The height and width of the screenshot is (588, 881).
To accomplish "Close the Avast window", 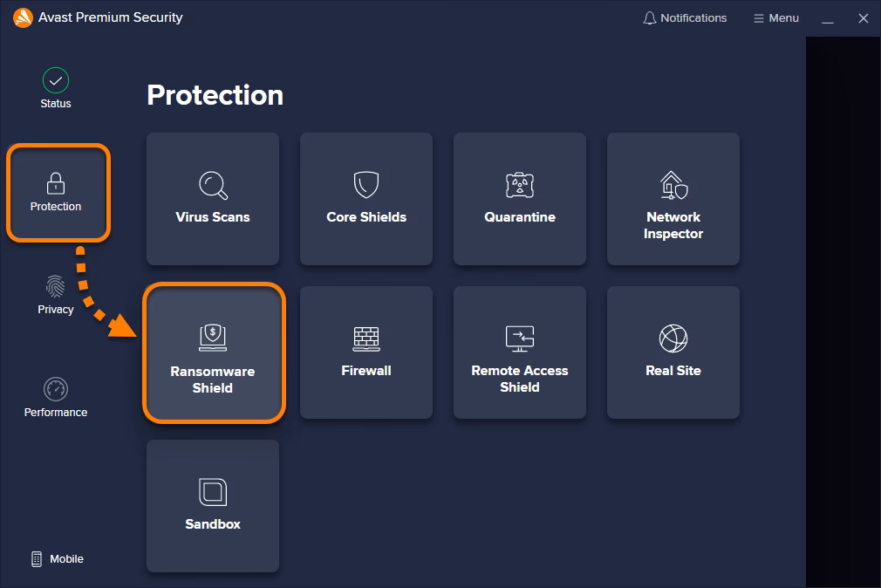I will pos(864,18).
